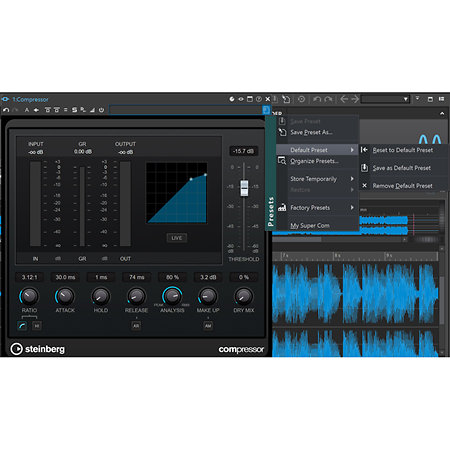
Task: Click the 30.0 ms attack value
Action: coord(65,277)
